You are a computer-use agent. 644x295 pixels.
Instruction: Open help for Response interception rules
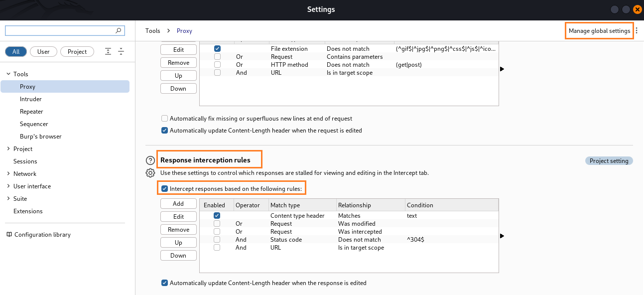pos(150,160)
